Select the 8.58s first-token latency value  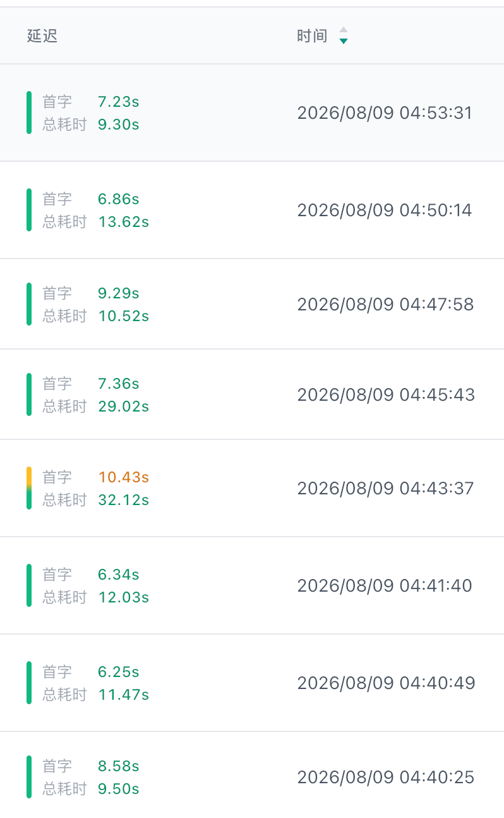pyautogui.click(x=119, y=766)
